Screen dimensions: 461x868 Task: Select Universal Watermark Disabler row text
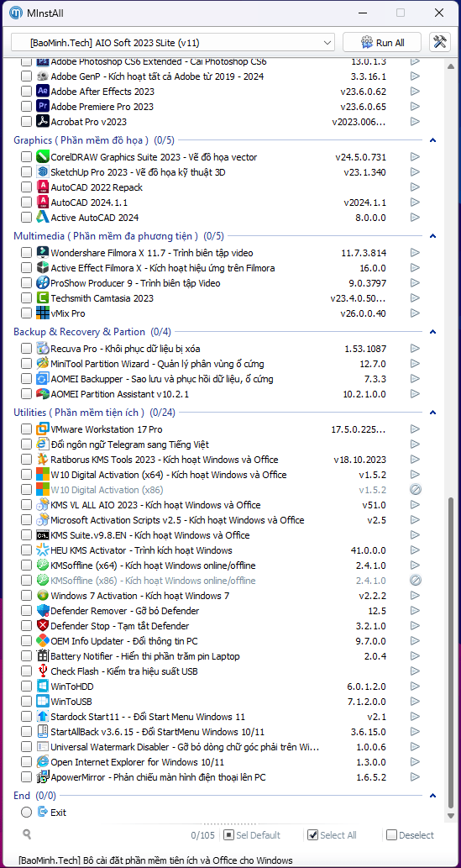(185, 747)
